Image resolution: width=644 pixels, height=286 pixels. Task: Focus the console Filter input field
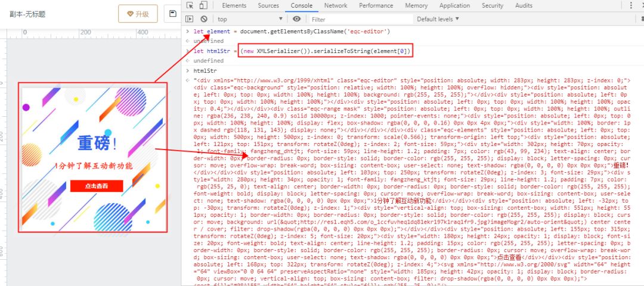click(x=360, y=19)
